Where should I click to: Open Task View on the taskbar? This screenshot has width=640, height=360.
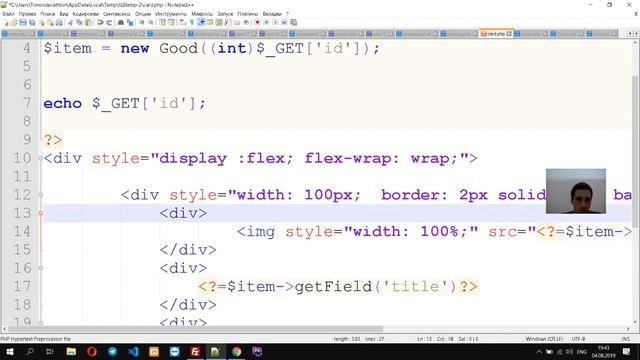pos(50,351)
